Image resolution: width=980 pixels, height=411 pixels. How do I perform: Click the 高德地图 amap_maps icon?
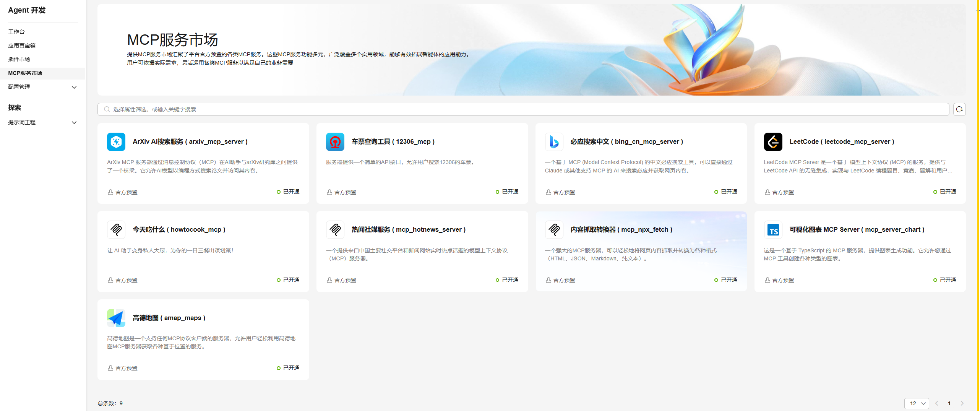[x=116, y=318]
